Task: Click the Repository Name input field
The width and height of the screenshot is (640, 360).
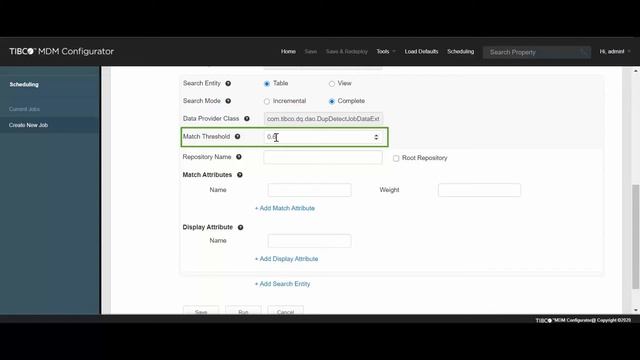Action: 323,158
